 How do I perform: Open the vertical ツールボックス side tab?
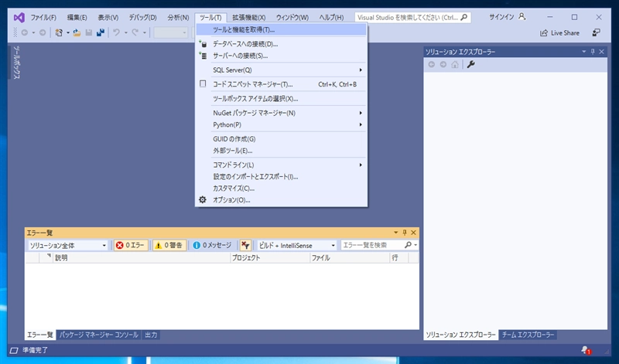[16, 63]
